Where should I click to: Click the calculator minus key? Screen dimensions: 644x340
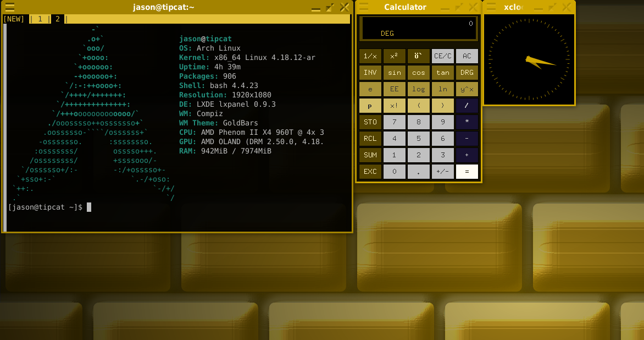coord(467,139)
